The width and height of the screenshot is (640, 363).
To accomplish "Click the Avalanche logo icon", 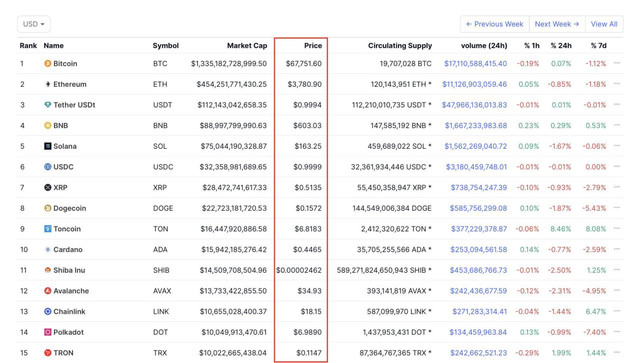I will (x=48, y=291).
